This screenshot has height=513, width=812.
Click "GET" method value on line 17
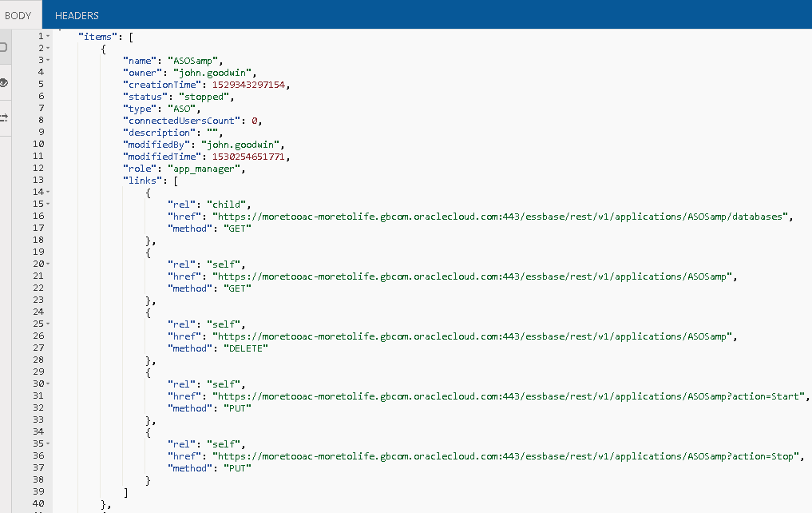(x=238, y=229)
